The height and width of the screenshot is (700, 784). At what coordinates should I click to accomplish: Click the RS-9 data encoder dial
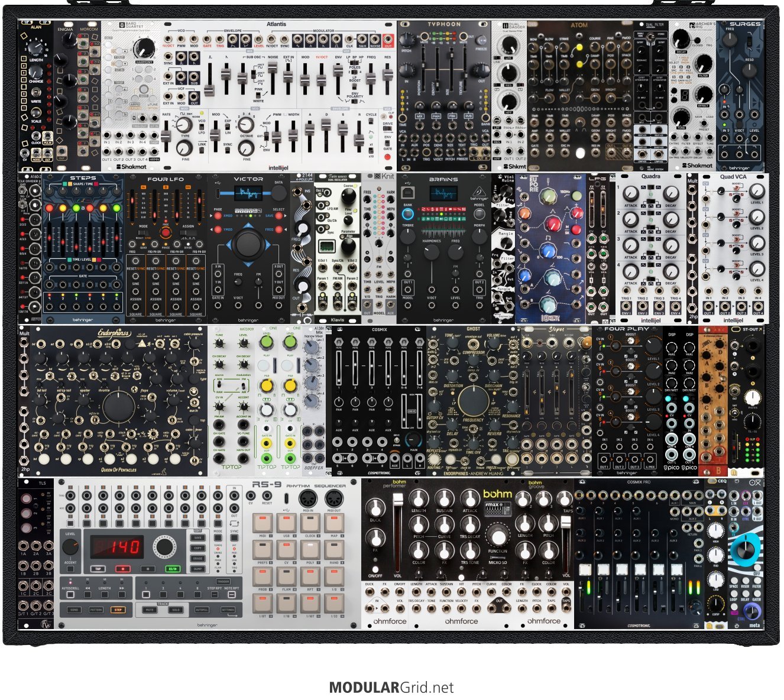[x=165, y=547]
